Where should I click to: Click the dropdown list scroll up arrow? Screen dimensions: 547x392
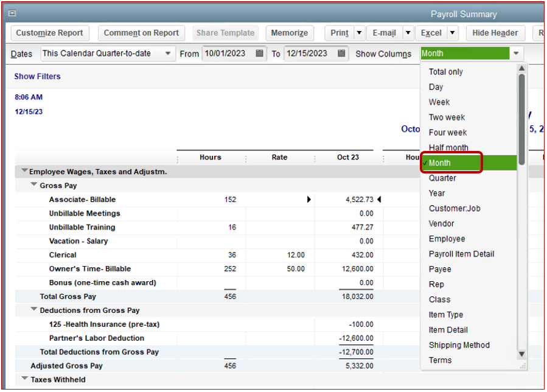click(x=521, y=68)
